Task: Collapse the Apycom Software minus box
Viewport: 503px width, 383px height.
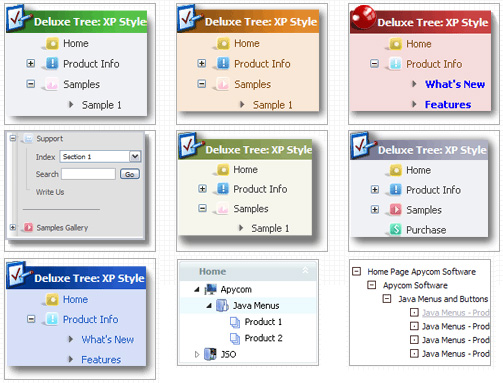Action: 371,285
